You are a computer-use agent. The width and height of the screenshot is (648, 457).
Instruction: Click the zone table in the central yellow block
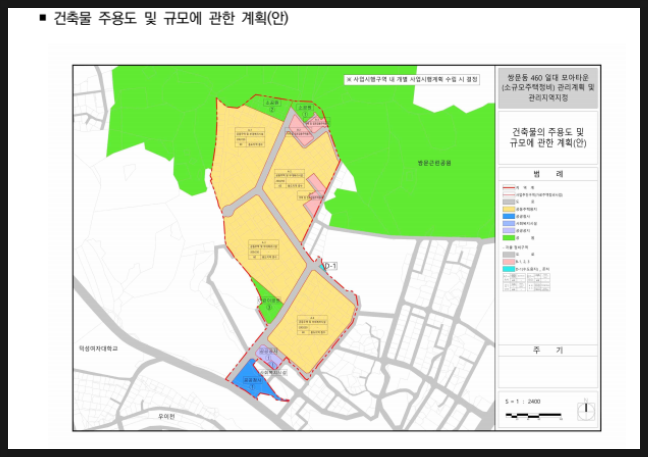263,250
